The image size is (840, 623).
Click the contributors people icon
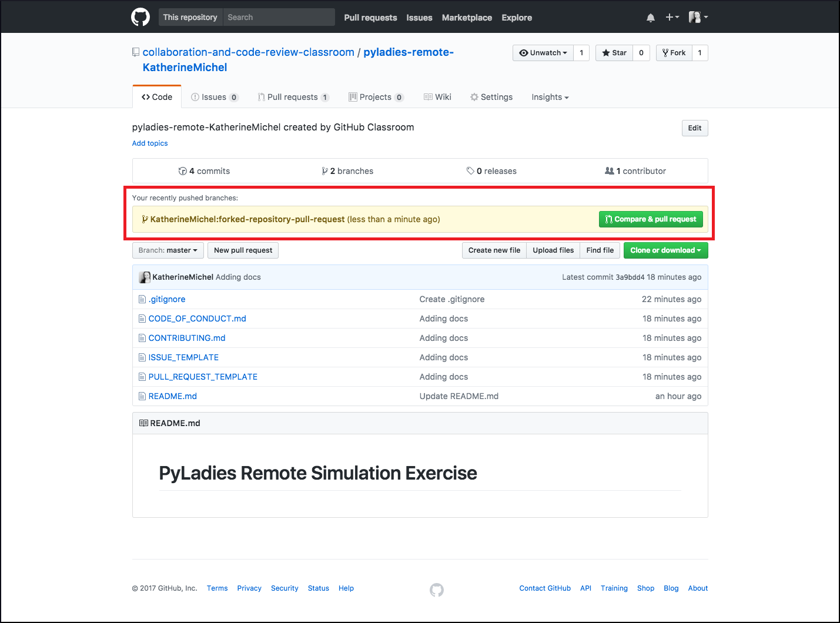(610, 171)
